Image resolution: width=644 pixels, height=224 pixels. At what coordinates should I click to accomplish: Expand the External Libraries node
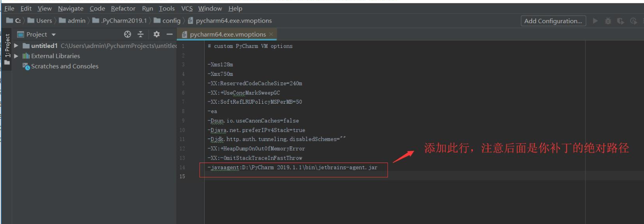tap(16, 56)
